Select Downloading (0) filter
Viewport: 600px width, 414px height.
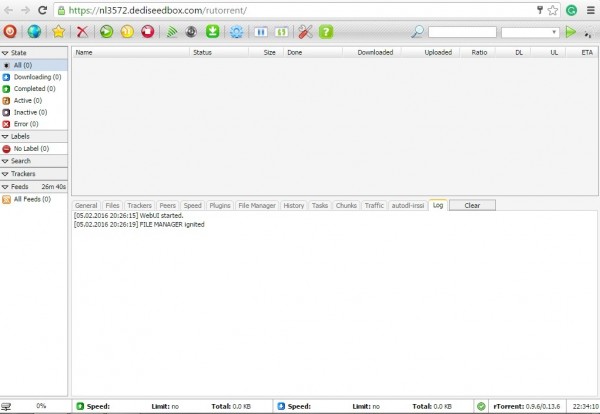point(34,77)
